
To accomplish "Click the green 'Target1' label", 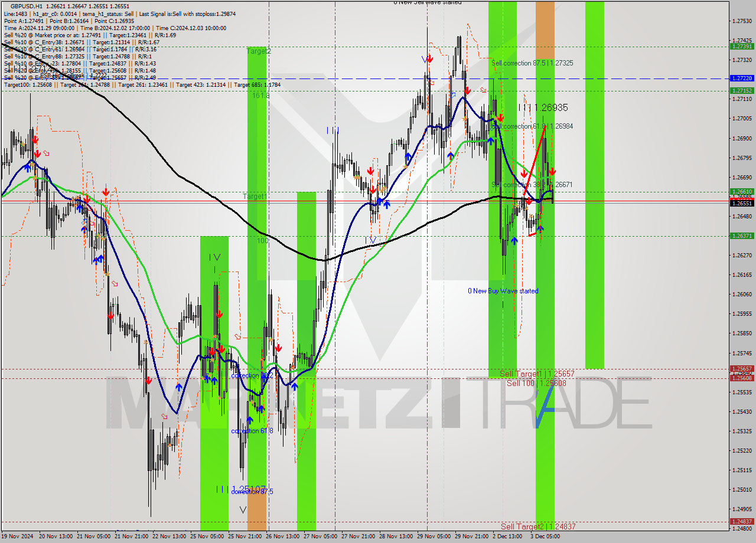I will [x=255, y=196].
